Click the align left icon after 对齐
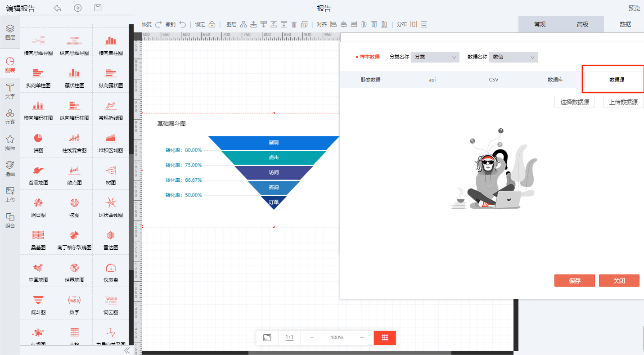644x355 pixels. tap(333, 24)
